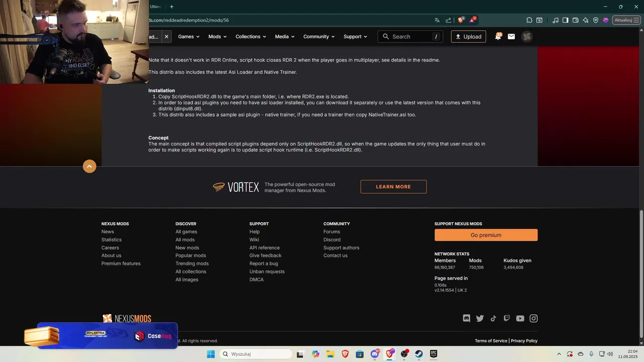Click the translate page icon
Viewport: 644px width, 362px height.
[437, 20]
